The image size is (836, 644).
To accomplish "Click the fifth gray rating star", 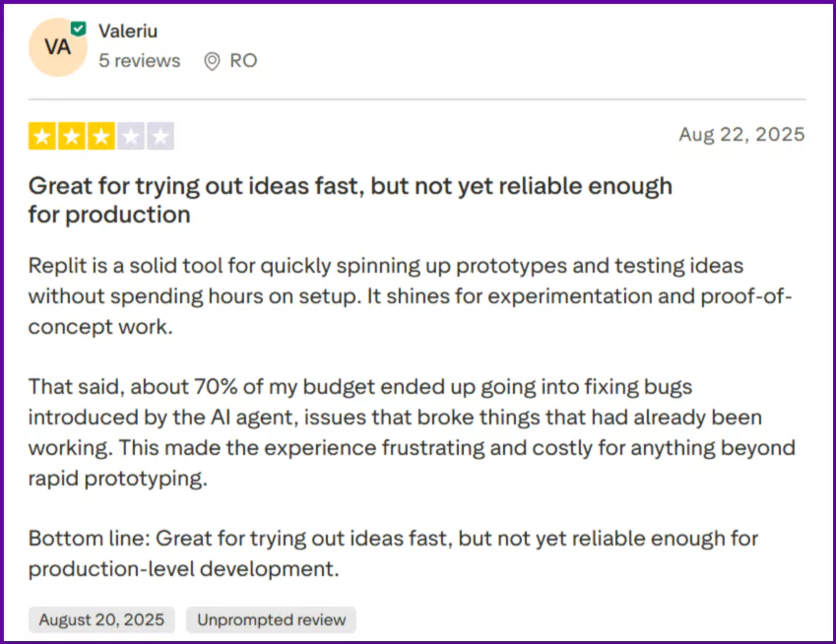I will pos(160,136).
